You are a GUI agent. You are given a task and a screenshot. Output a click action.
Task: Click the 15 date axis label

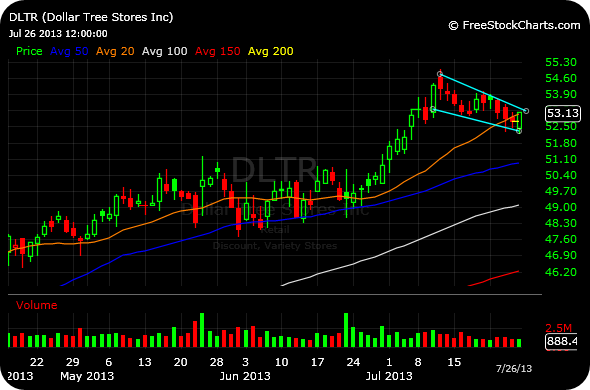coord(454,362)
